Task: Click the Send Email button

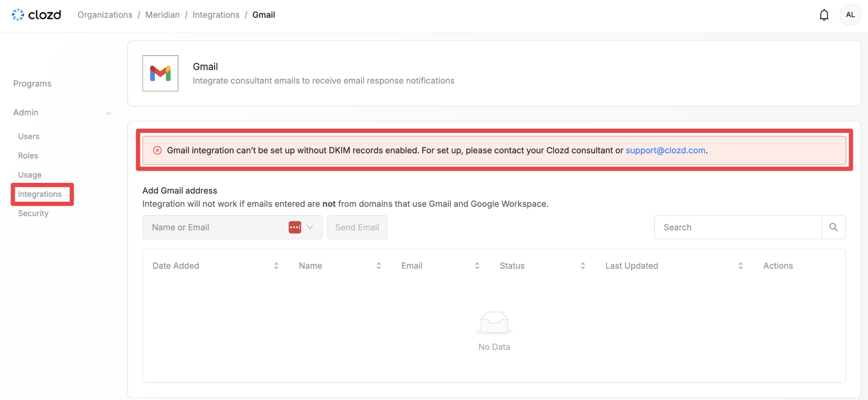Action: (357, 227)
